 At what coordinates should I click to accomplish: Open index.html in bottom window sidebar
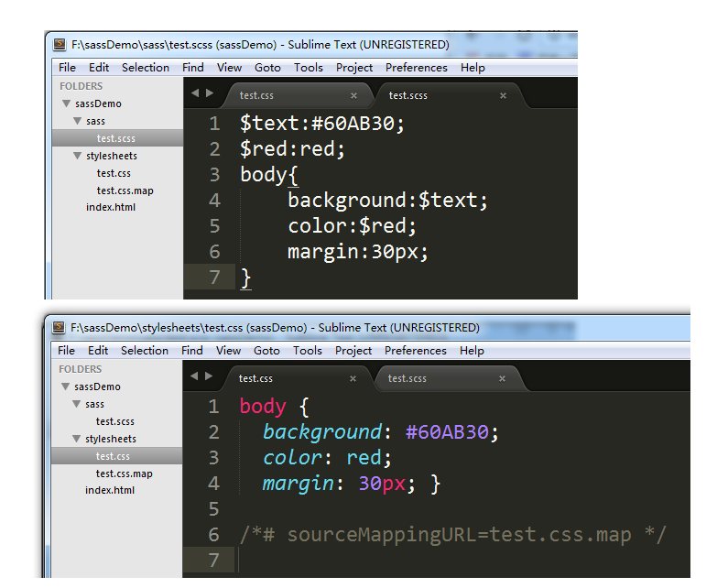point(110,490)
